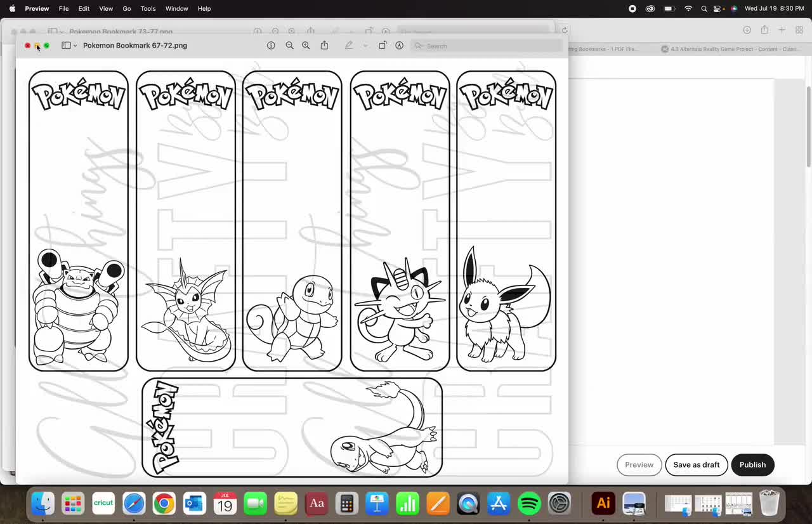Show the Markup toolbar
This screenshot has height=524, width=812.
point(399,46)
